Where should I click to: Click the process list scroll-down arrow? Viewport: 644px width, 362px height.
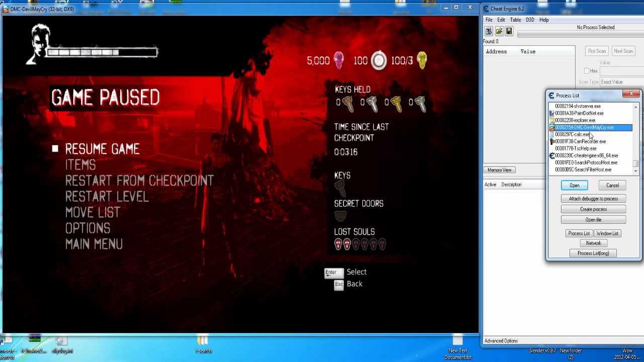(636, 171)
